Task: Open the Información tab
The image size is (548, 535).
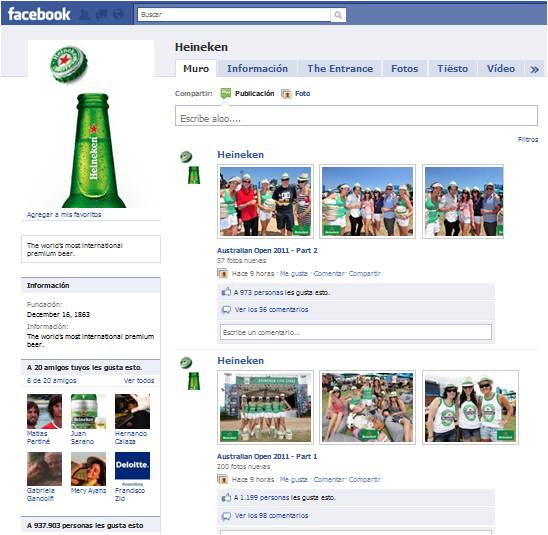Action: tap(257, 68)
